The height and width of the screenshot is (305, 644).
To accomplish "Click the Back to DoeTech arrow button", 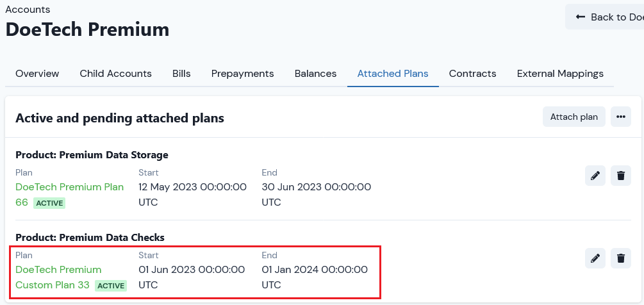I will coord(606,17).
